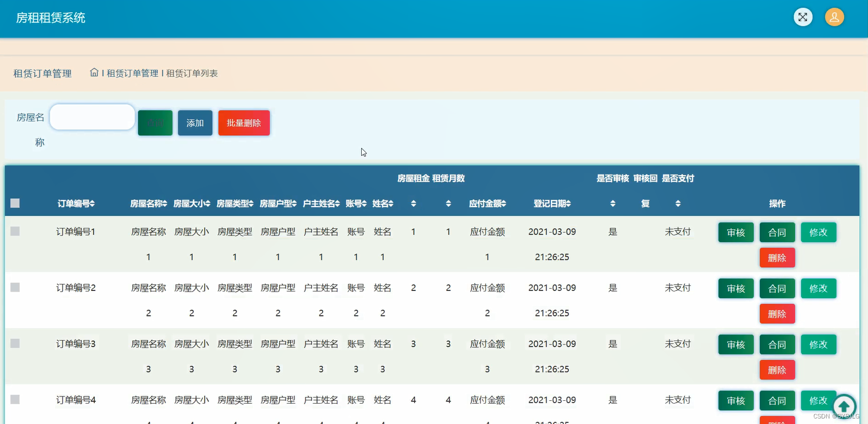Sort by 房屋类型 column header
The image size is (868, 424).
(235, 204)
